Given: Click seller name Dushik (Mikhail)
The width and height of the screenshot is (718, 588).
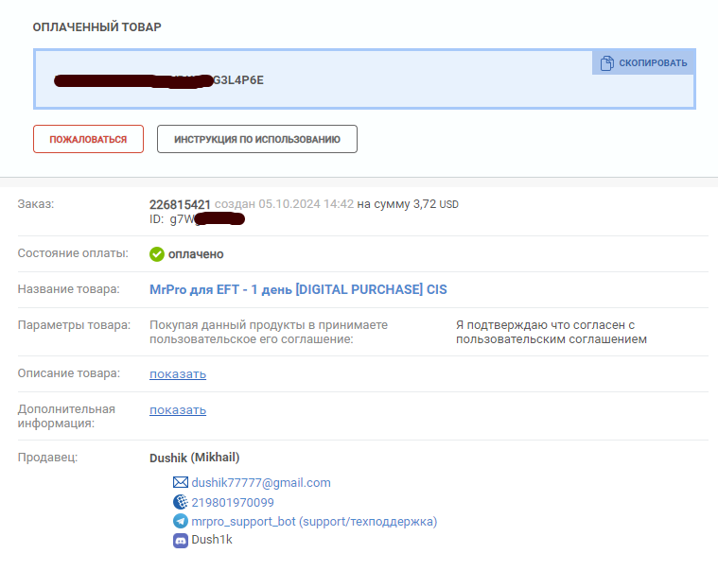Looking at the screenshot, I should [195, 458].
